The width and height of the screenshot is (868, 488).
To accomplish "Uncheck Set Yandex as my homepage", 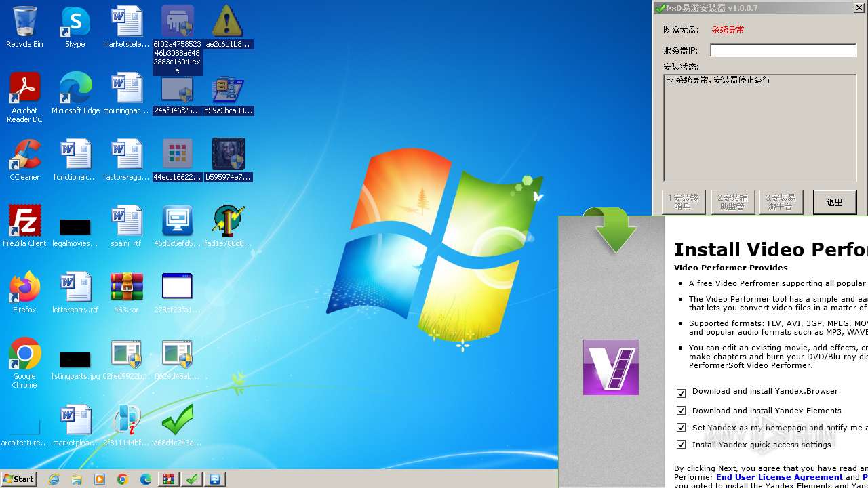I will [x=681, y=428].
